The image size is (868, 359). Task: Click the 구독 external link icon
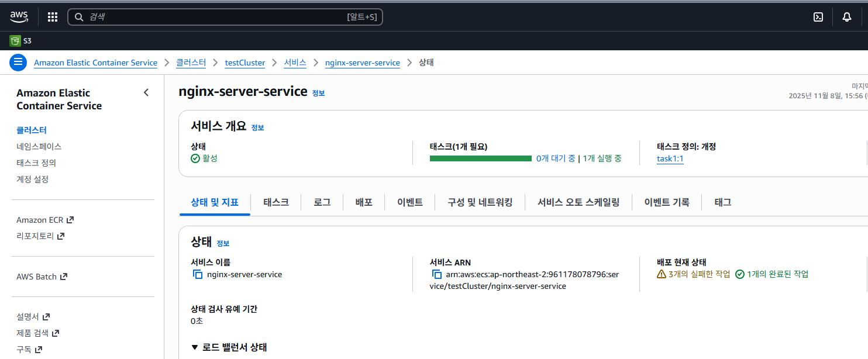click(x=39, y=350)
